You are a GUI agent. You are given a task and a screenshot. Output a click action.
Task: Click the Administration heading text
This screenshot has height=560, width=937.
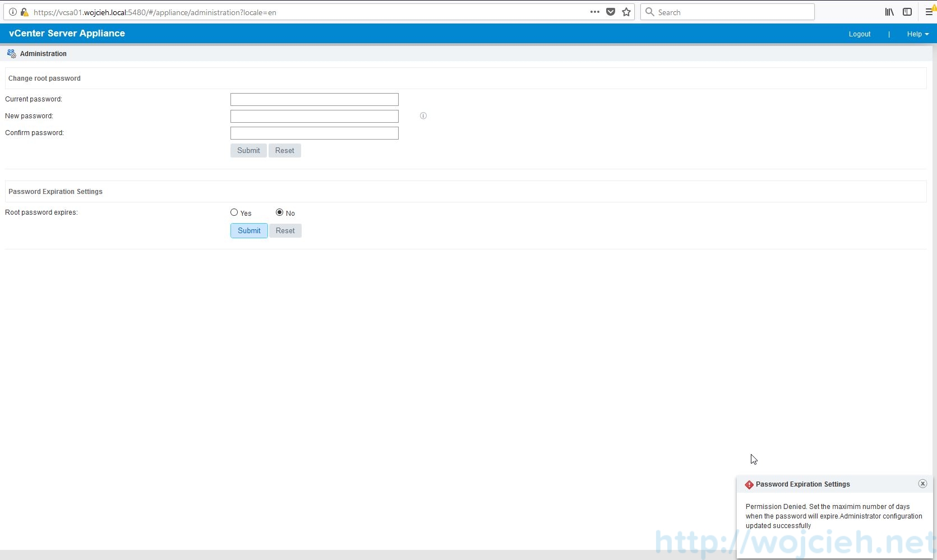43,54
